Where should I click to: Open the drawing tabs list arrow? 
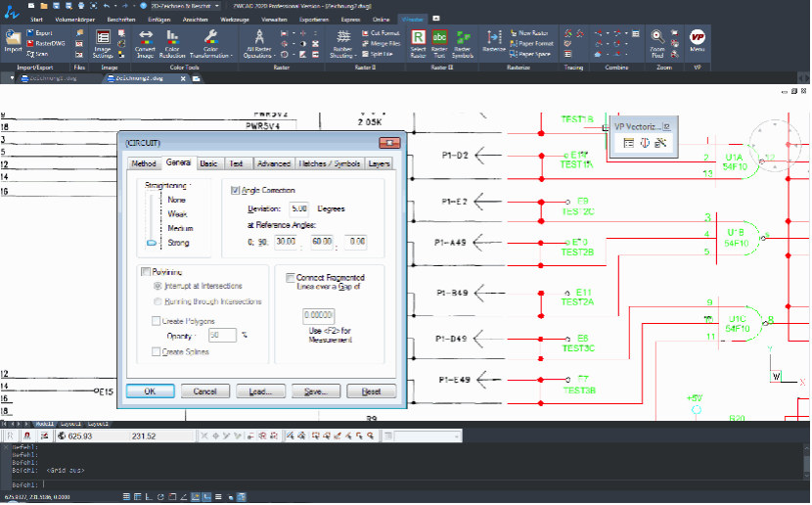click(x=12, y=78)
